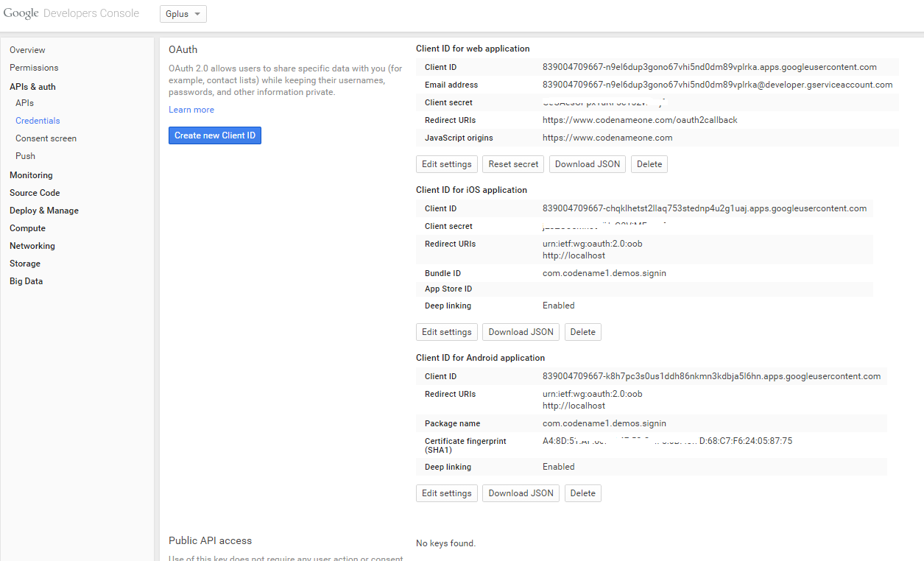This screenshot has height=561, width=924.
Task: Open the Consent screen item
Action: pyautogui.click(x=46, y=138)
